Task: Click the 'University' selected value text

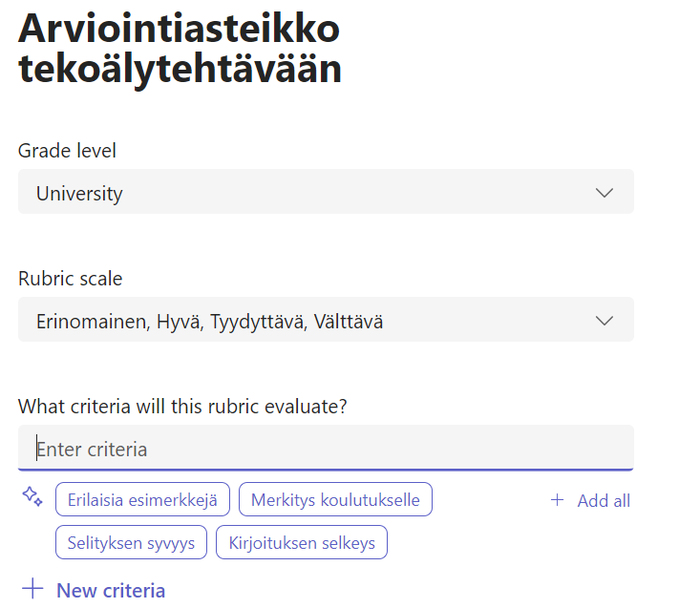Action: pos(79,193)
